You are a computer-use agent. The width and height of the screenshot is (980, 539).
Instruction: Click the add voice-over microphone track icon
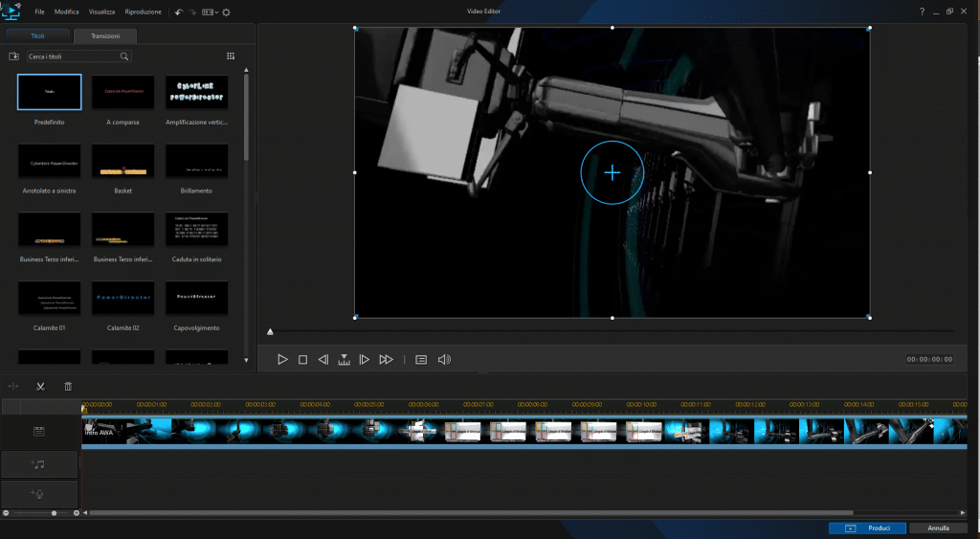(x=39, y=494)
